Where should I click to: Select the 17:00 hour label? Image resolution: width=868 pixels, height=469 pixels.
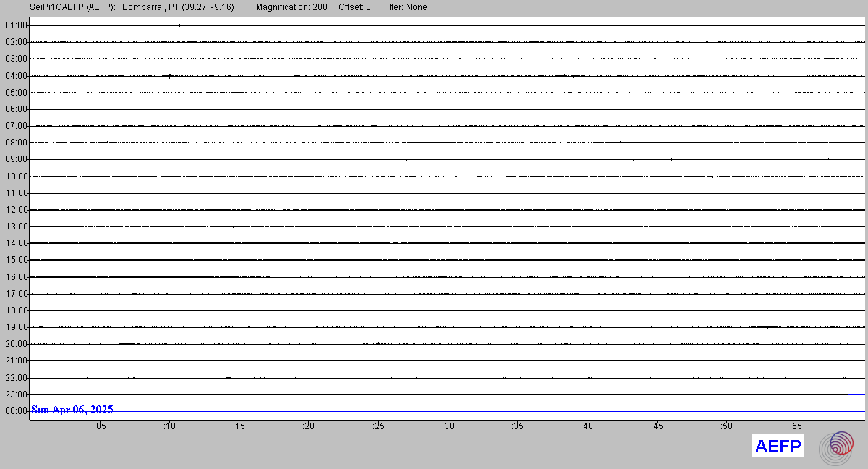pyautogui.click(x=16, y=294)
